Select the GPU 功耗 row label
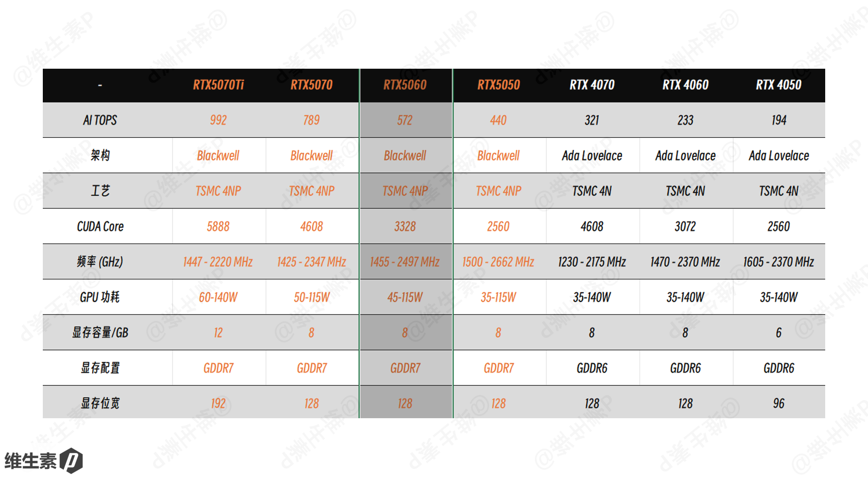The width and height of the screenshot is (868, 481). click(x=100, y=297)
